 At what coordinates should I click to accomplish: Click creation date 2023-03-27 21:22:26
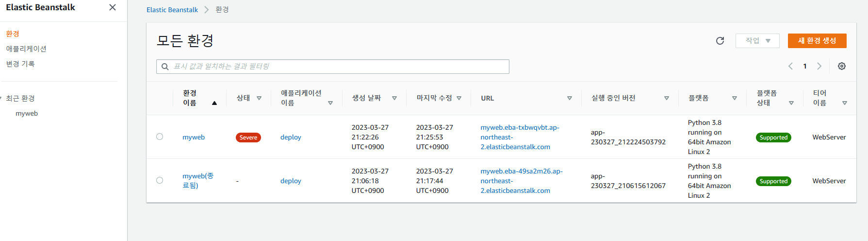(370, 137)
